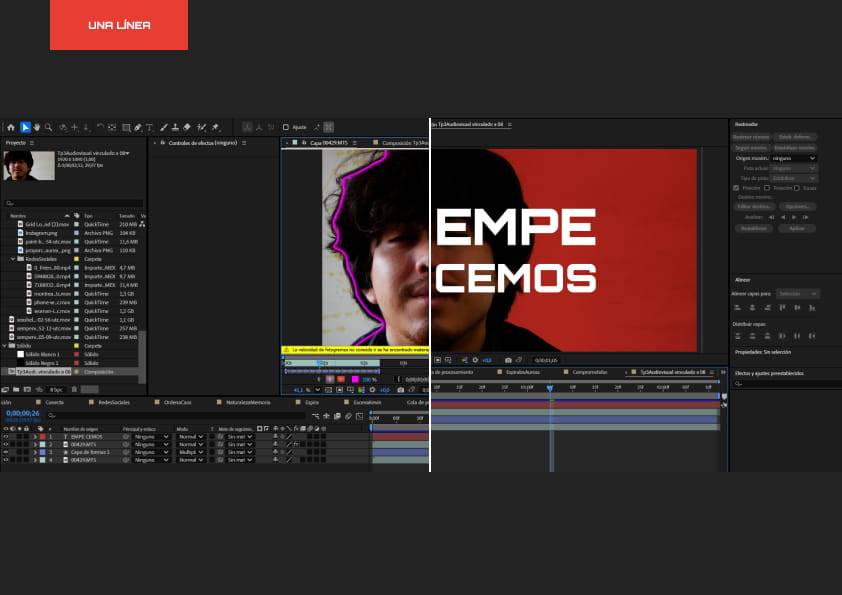Image resolution: width=842 pixels, height=595 pixels.
Task: Click the UNA LÍNEA button
Action: pos(119,24)
